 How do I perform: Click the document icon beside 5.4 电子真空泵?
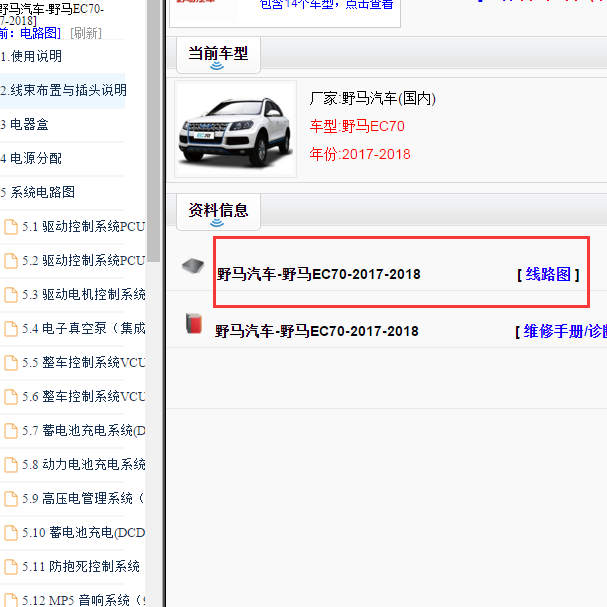[x=11, y=329]
